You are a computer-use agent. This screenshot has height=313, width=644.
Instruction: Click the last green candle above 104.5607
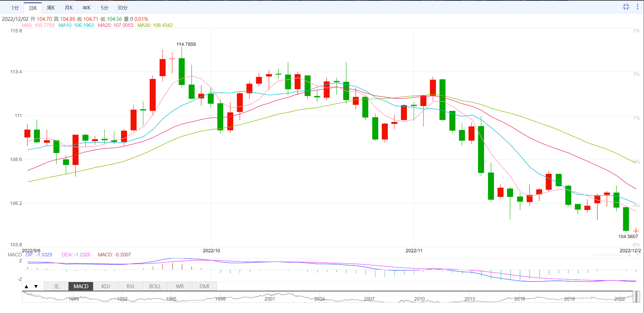click(626, 219)
